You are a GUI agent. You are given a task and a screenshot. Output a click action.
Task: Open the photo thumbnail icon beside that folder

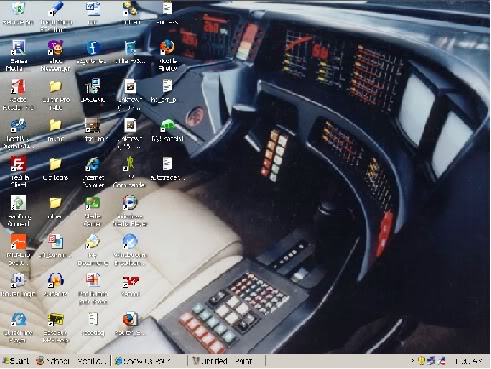tap(93, 125)
